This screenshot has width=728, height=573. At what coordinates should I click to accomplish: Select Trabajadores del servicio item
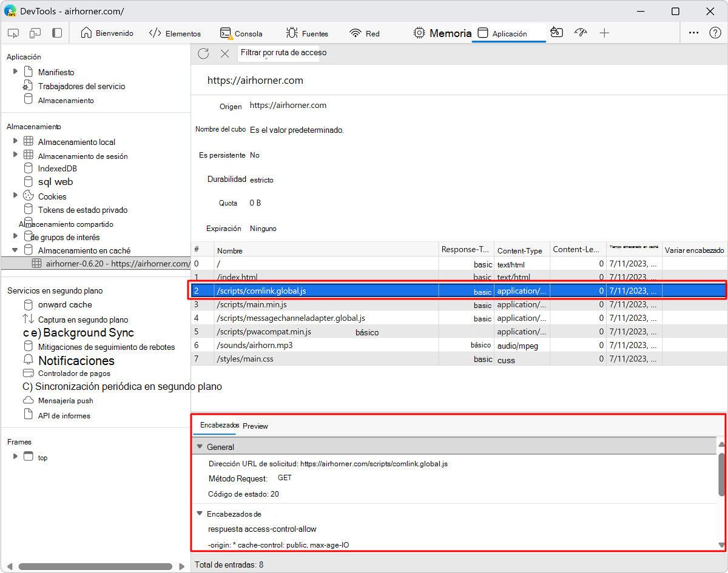81,86
